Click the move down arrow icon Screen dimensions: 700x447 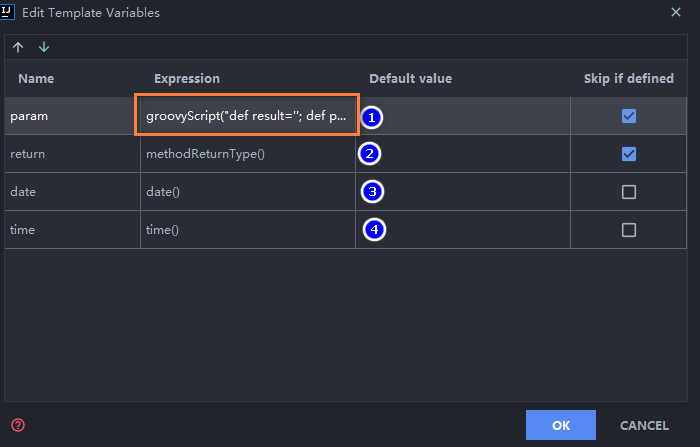click(43, 48)
